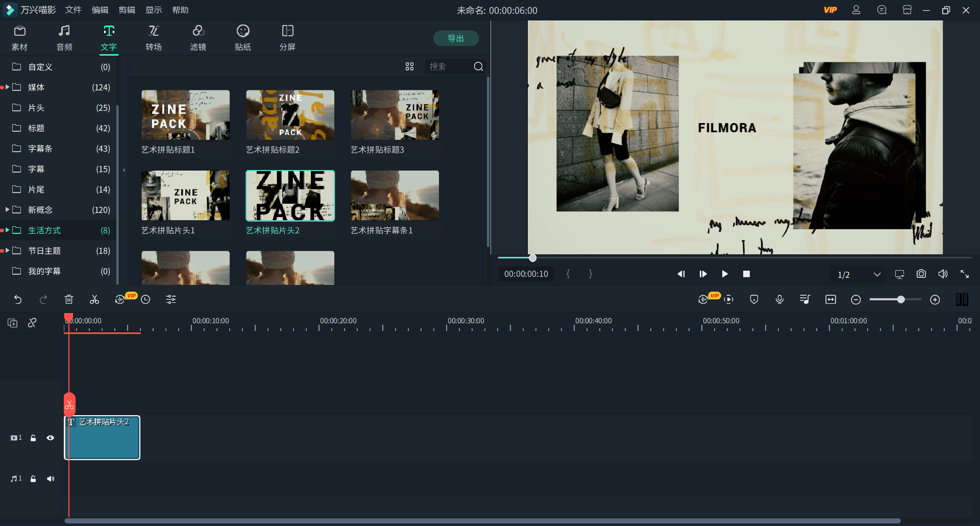Image resolution: width=980 pixels, height=526 pixels.
Task: Expand the 媒体 category arrow
Action: coord(7,87)
